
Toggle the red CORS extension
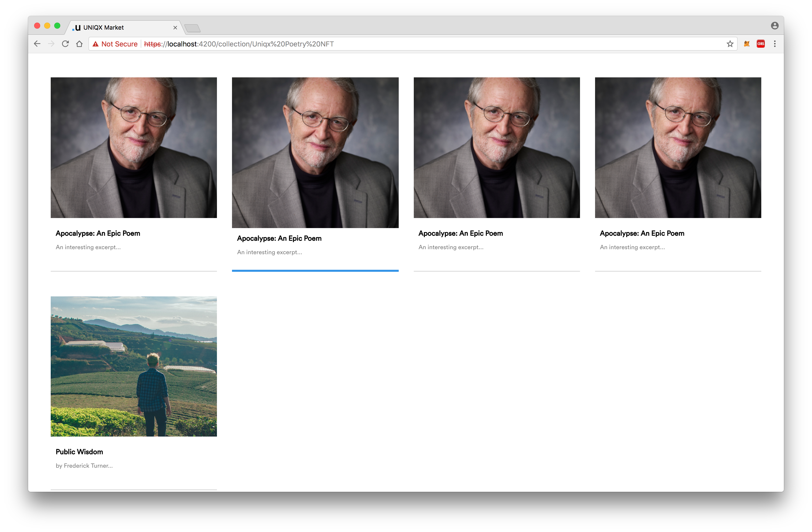click(x=761, y=44)
